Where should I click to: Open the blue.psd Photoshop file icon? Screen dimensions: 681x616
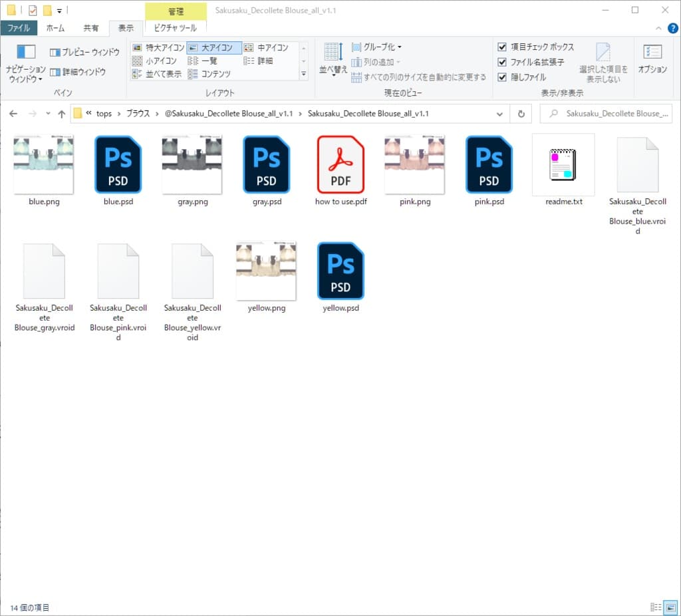(x=118, y=164)
